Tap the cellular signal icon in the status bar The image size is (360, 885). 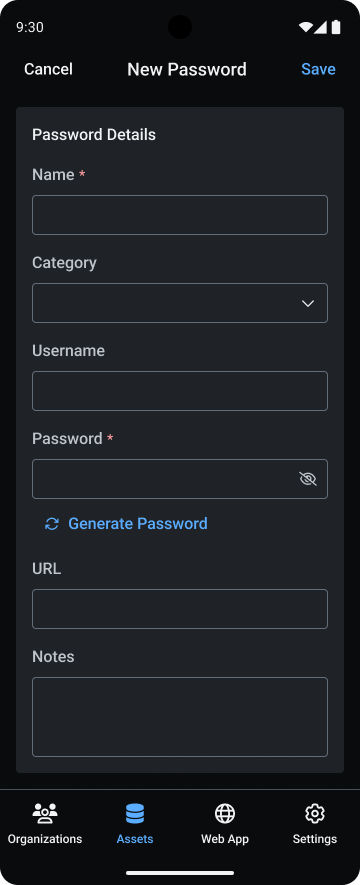point(321,27)
